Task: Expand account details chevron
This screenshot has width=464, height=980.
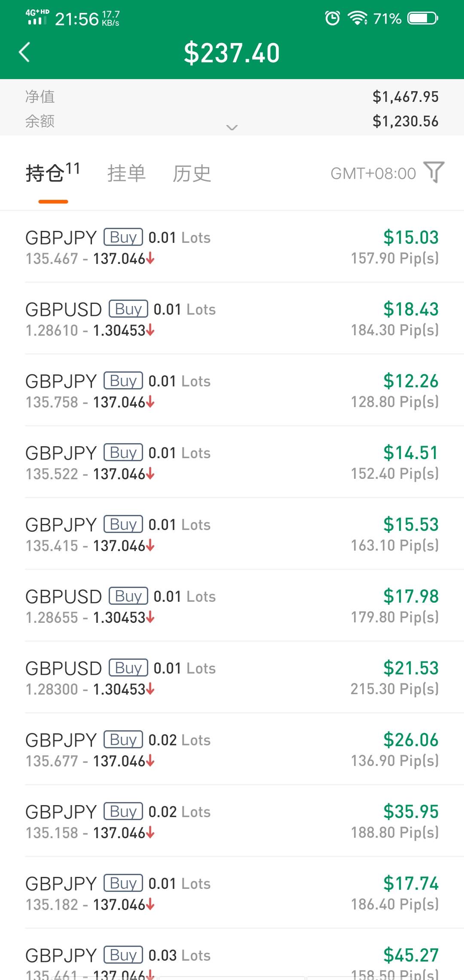Action: [232, 127]
